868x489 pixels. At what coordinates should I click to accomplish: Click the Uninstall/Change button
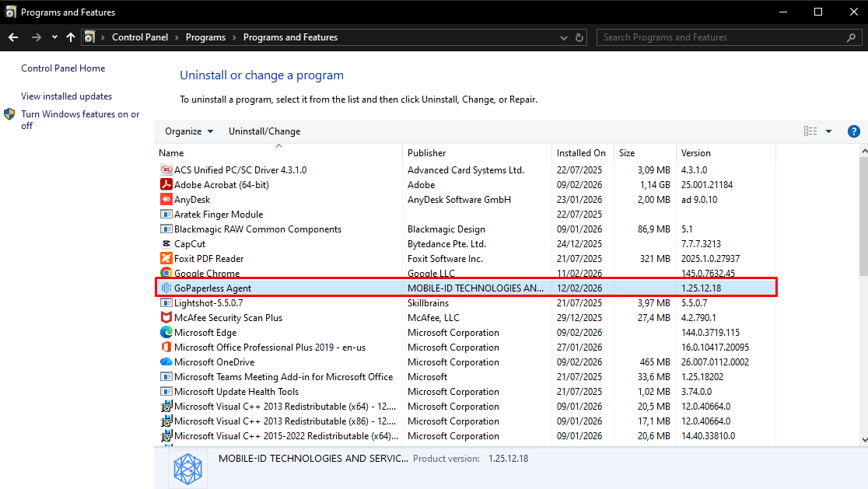264,131
